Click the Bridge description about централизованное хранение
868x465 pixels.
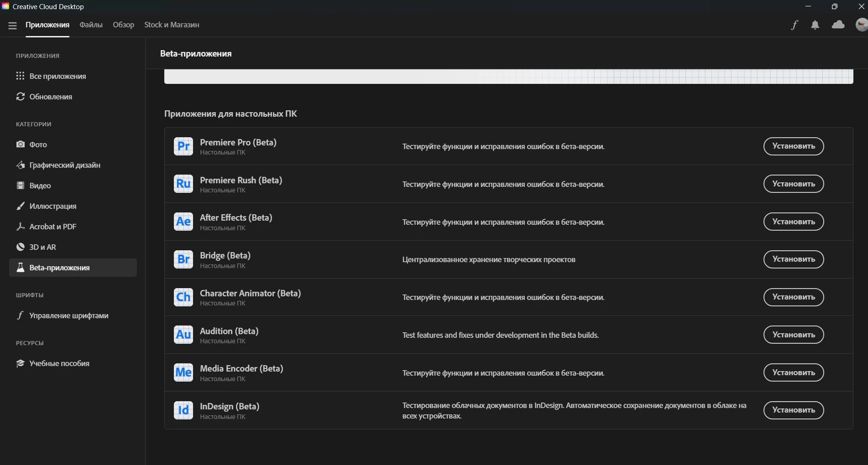click(489, 259)
